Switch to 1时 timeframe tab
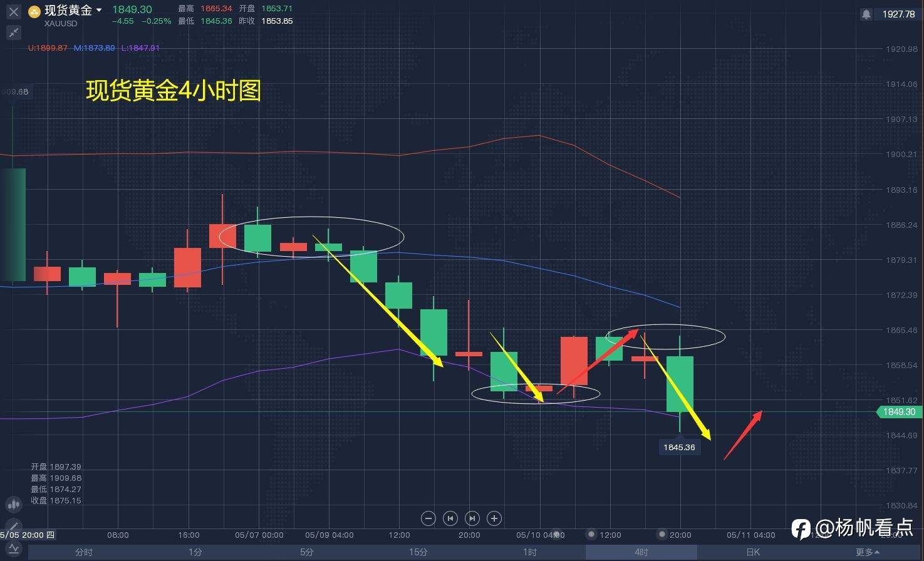The height and width of the screenshot is (561, 924). [x=530, y=552]
